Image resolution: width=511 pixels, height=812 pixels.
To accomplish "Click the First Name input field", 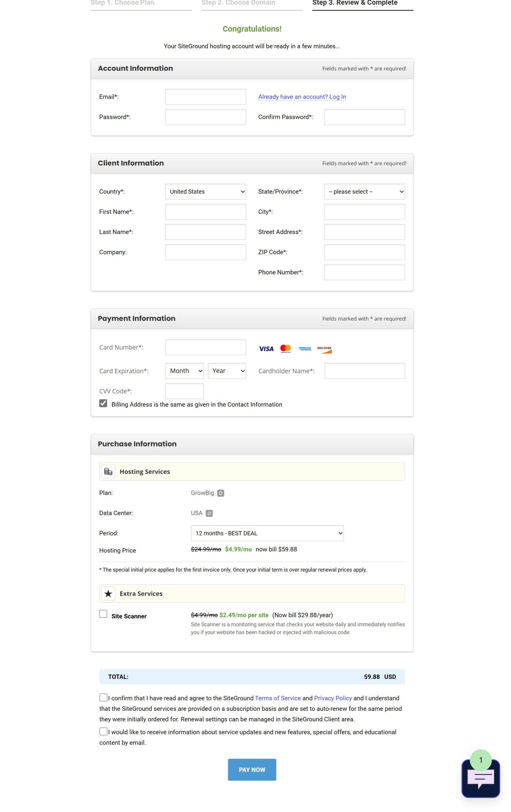I will [x=206, y=212].
